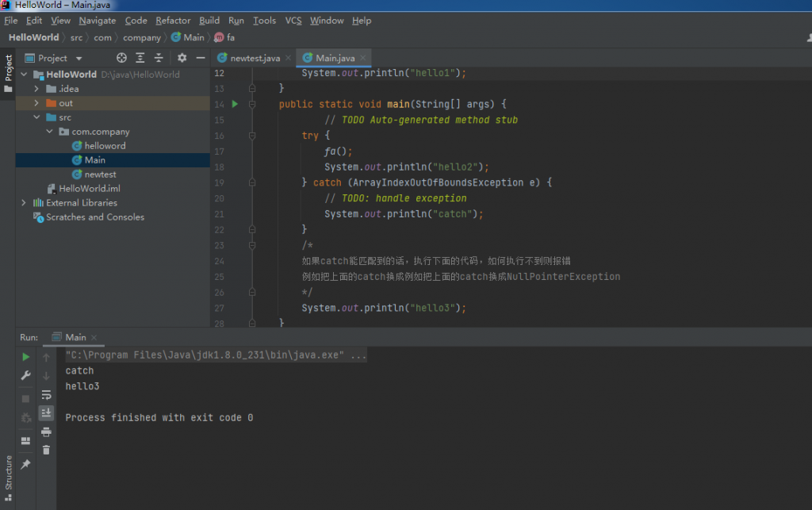Run main via gutter arrow on line 14
This screenshot has width=812, height=510.
tap(235, 104)
